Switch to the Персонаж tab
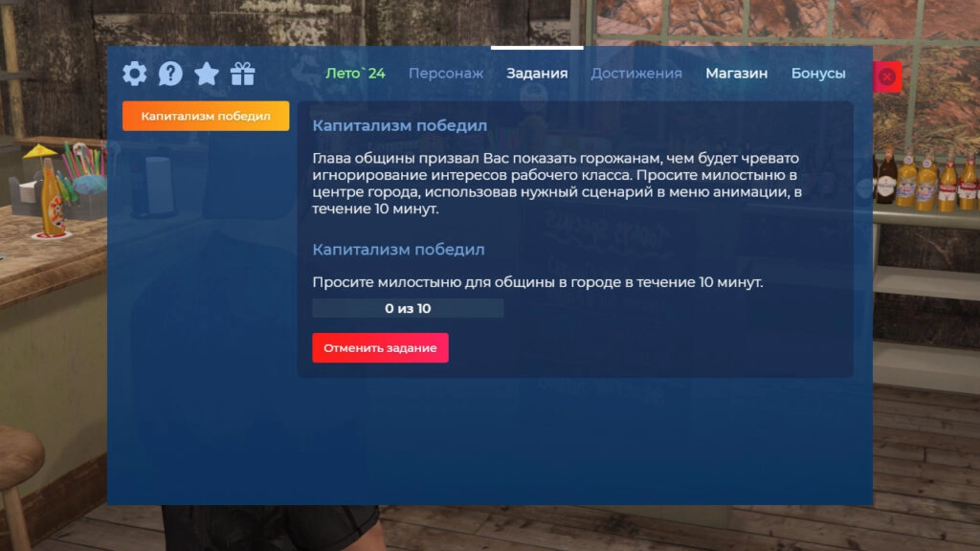The width and height of the screenshot is (980, 551). pos(446,72)
